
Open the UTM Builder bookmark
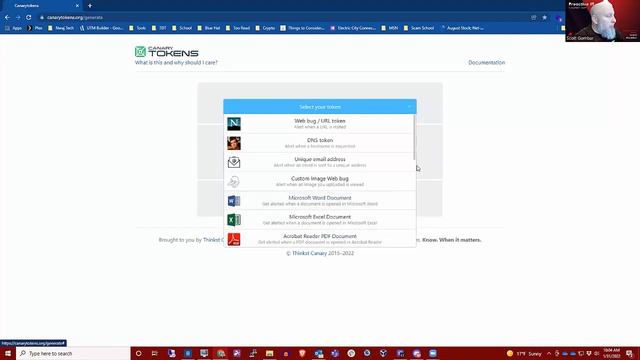(102, 28)
